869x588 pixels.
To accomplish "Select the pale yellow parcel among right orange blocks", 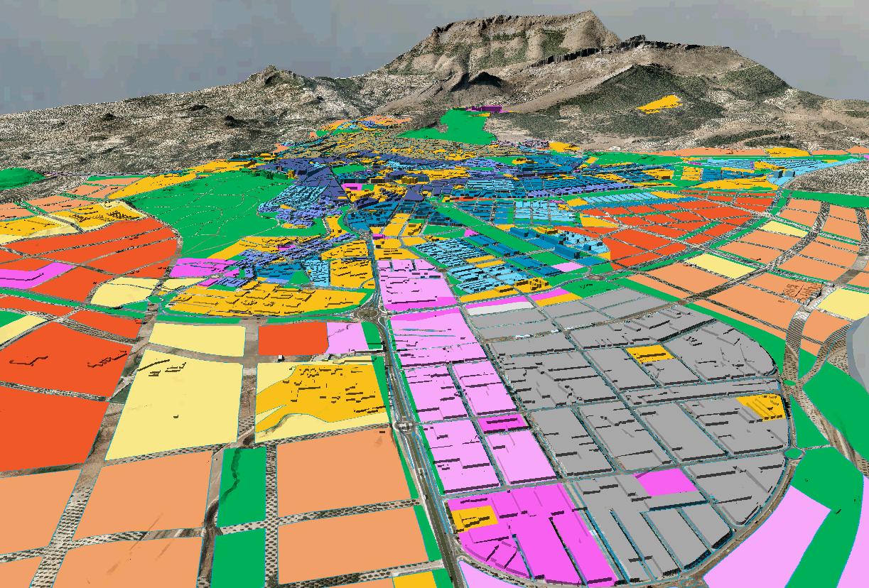I will click(x=720, y=266).
